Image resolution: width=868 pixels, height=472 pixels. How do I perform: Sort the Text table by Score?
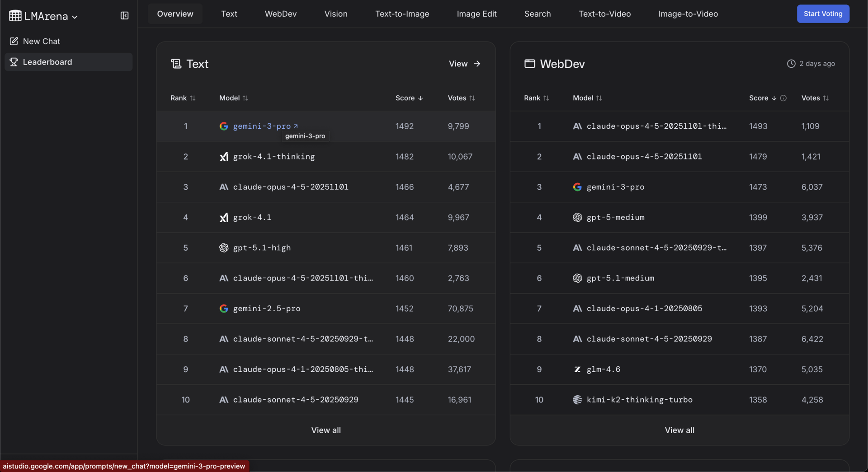(x=409, y=98)
